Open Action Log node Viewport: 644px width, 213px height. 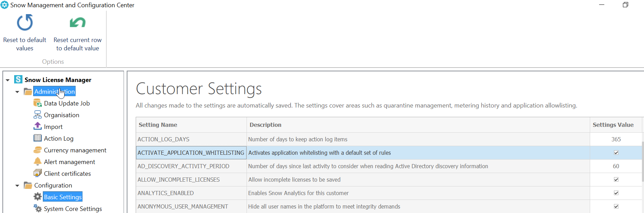(59, 138)
